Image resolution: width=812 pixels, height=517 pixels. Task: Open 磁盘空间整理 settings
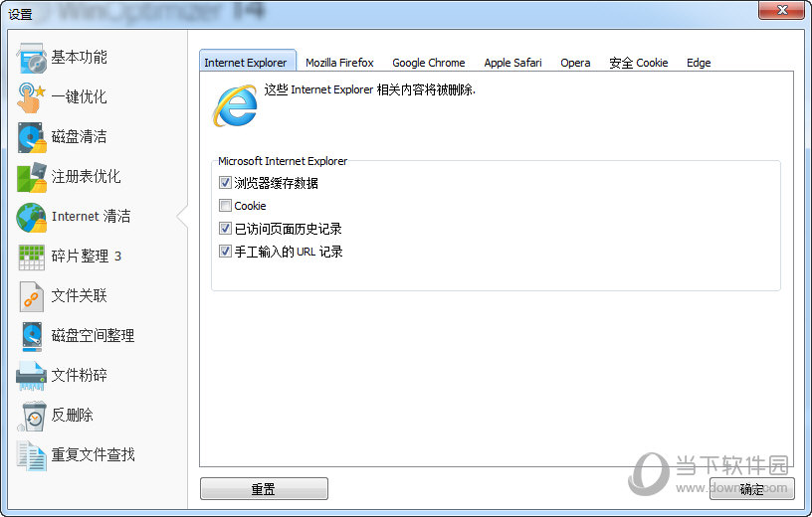(x=94, y=336)
